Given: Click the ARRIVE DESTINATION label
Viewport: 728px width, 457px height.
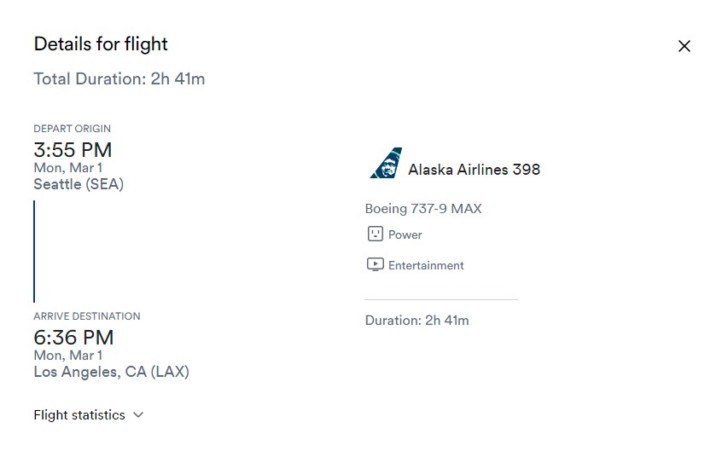Looking at the screenshot, I should 87,316.
